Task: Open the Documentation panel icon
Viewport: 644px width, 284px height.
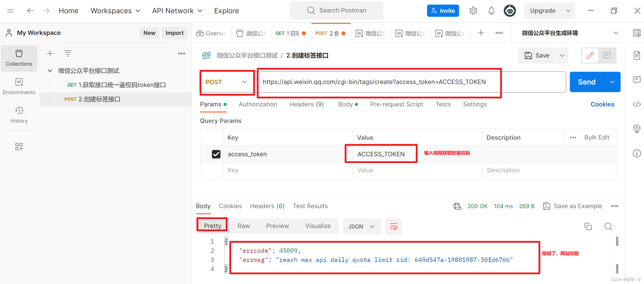Action: pos(637,55)
